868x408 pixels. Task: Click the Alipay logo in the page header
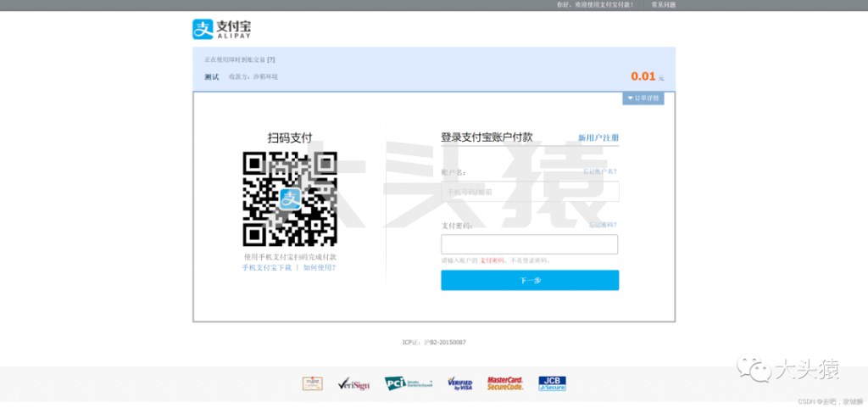click(222, 30)
